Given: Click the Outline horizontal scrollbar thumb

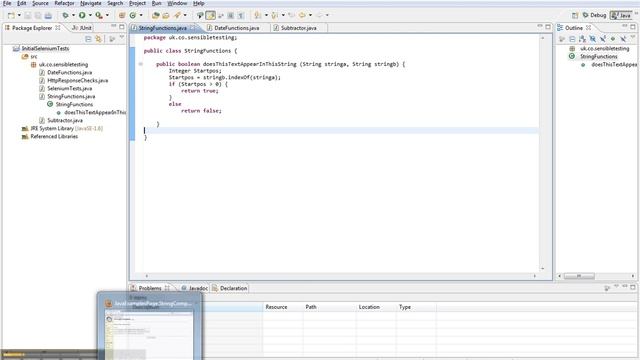Looking at the screenshot, I should click(579, 276).
